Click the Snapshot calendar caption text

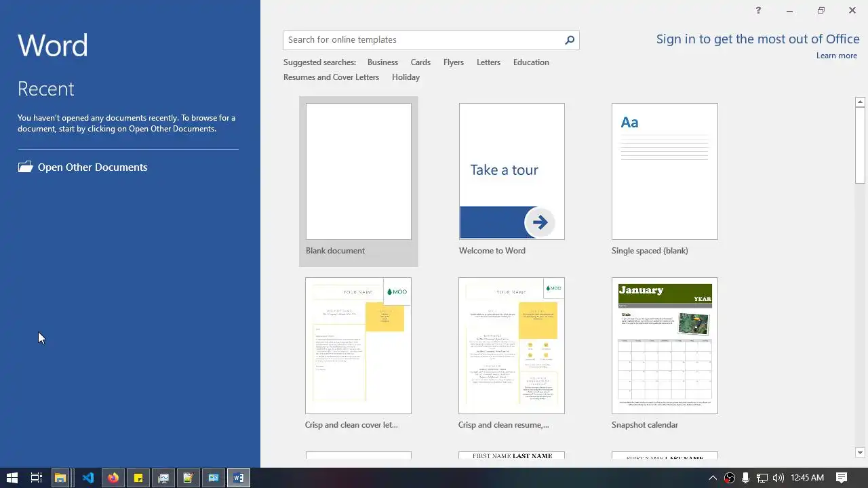point(645,425)
